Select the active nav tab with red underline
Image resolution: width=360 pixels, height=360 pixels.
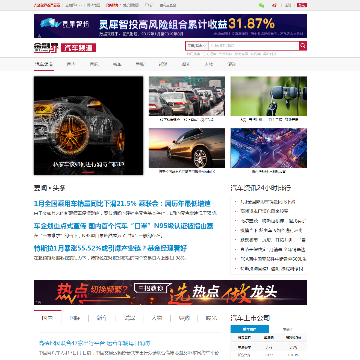click(x=44, y=64)
